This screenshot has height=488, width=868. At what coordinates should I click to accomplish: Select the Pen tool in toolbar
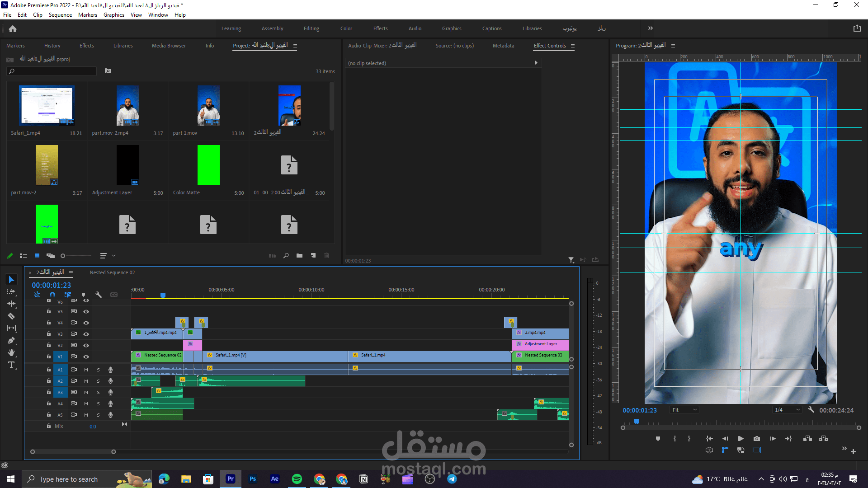(x=11, y=341)
